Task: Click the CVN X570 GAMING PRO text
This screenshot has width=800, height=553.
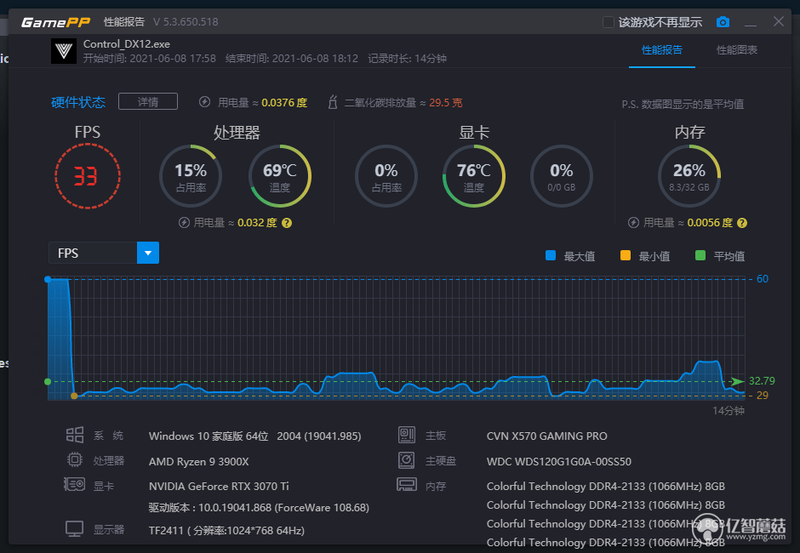Action: click(x=547, y=436)
